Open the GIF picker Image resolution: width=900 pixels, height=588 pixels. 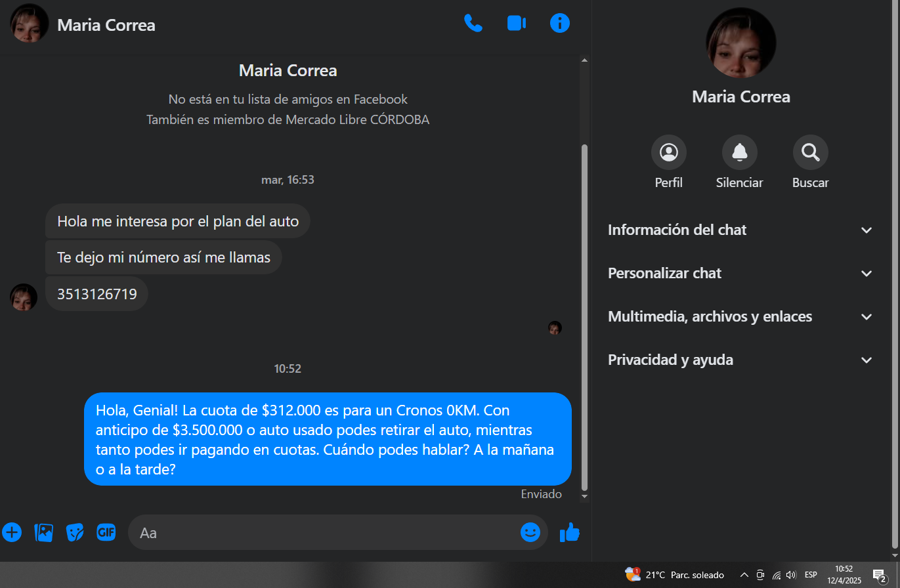[106, 532]
